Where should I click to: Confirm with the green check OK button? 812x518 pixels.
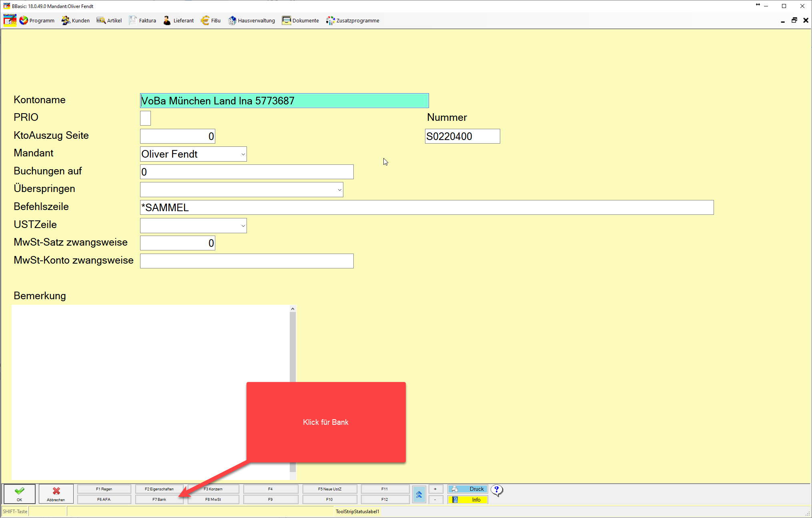(x=20, y=494)
